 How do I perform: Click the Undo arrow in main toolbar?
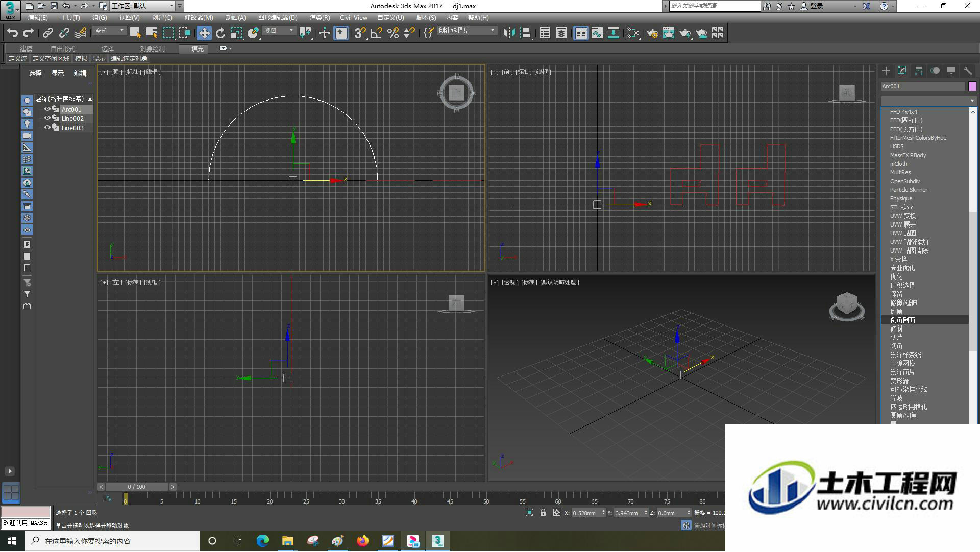pyautogui.click(x=12, y=33)
